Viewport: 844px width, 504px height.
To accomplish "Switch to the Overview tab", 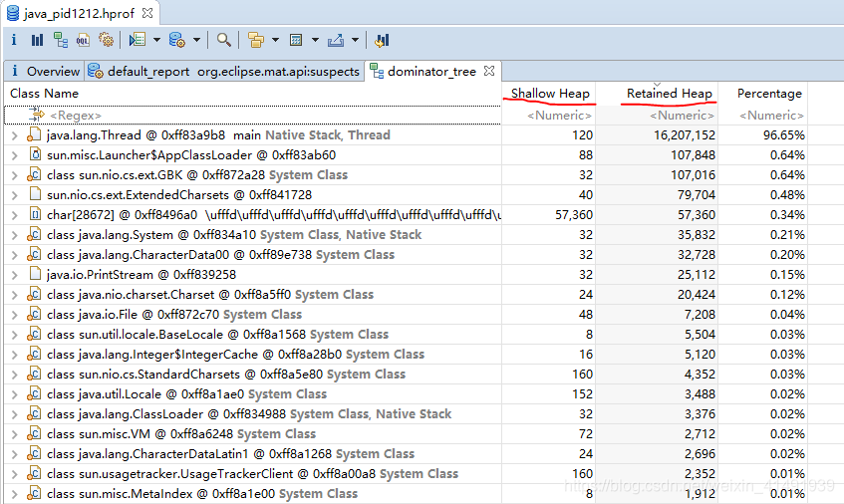I will click(x=45, y=71).
